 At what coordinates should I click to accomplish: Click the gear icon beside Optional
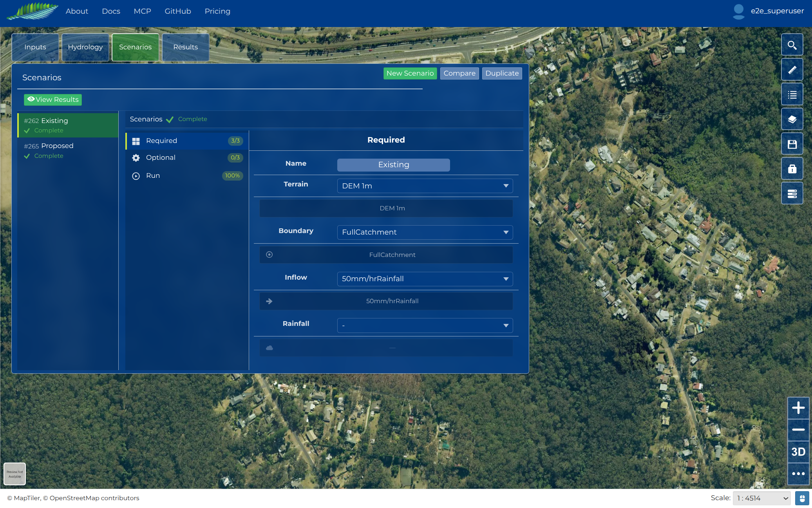(x=136, y=158)
